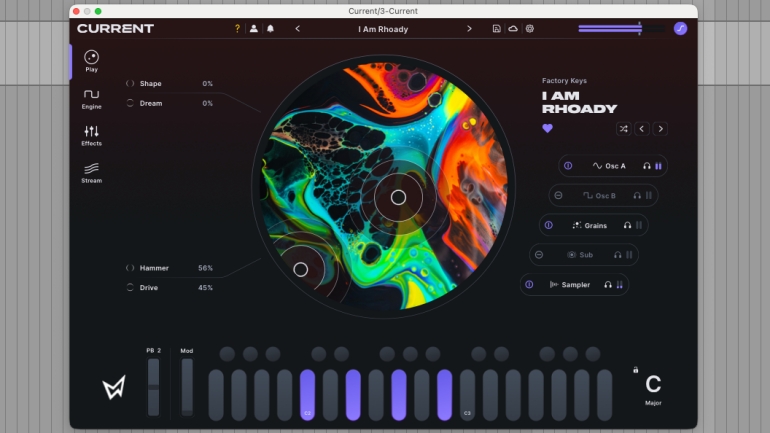Switch to the Engine tab

tap(91, 99)
